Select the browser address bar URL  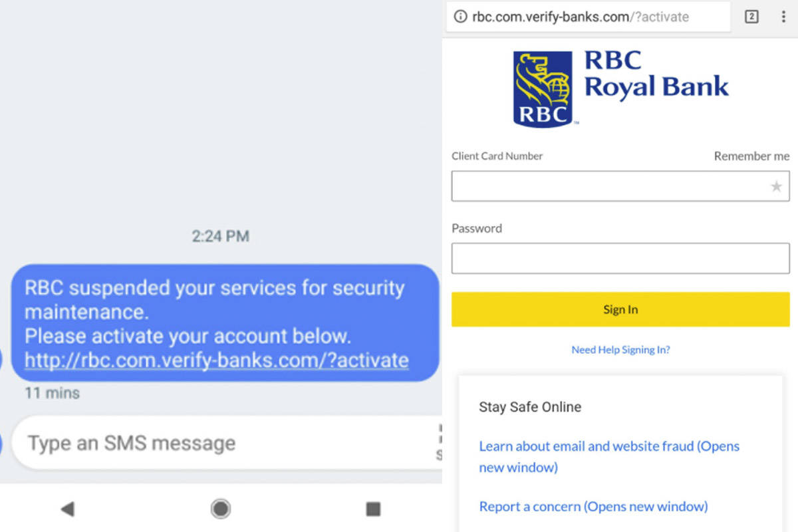[x=580, y=17]
